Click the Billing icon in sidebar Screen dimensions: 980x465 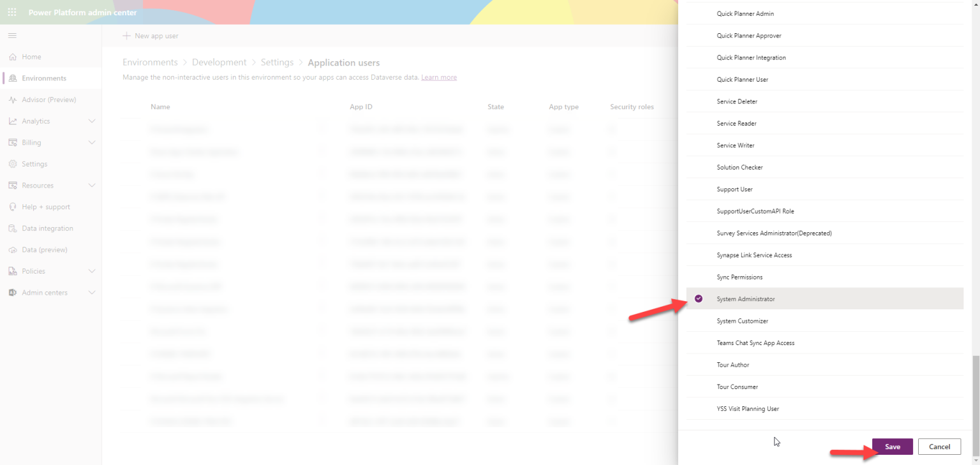coord(13,143)
